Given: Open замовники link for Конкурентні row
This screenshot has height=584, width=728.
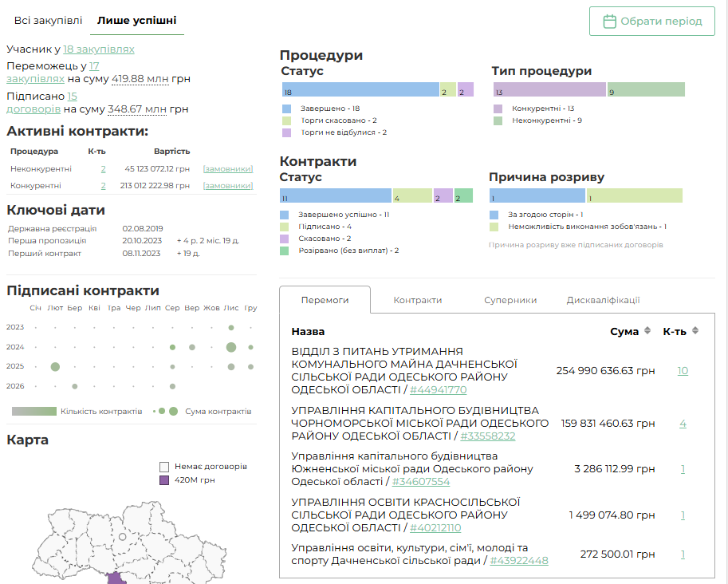Looking at the screenshot, I should (x=228, y=186).
